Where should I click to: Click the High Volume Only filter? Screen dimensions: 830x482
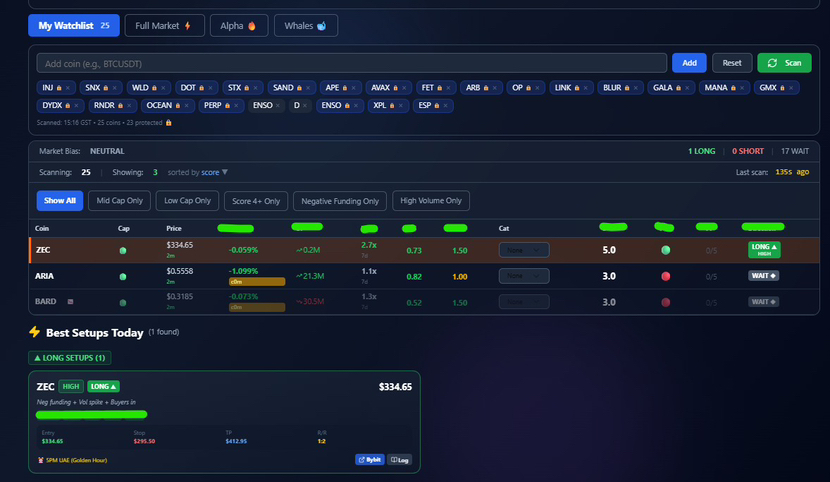click(x=431, y=201)
